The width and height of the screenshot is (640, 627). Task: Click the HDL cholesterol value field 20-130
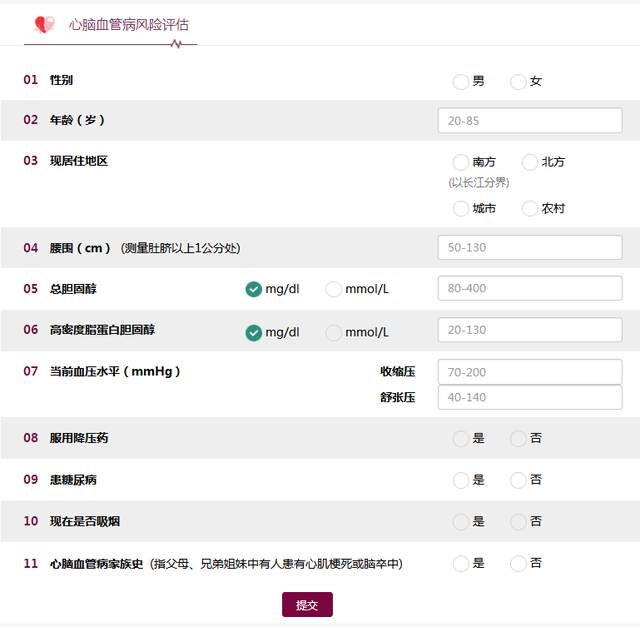pyautogui.click(x=530, y=329)
